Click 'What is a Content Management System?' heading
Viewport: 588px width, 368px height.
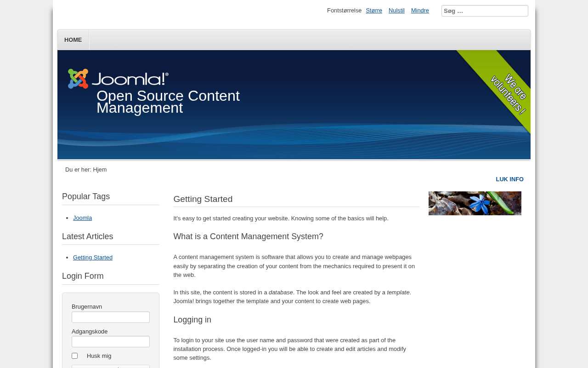249,236
